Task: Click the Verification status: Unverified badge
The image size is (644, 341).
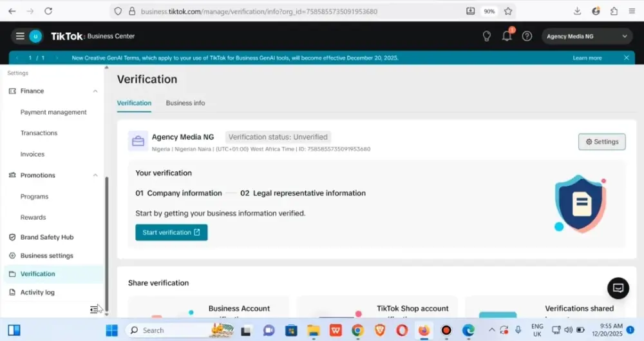Action: coord(278,137)
